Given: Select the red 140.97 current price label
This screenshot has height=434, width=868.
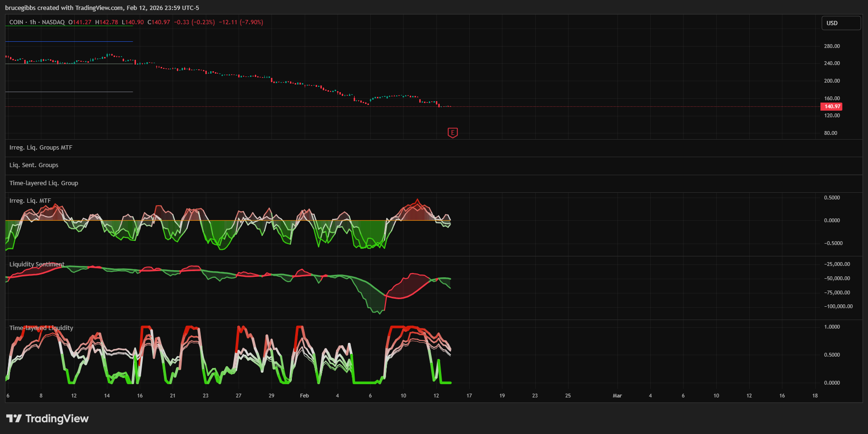Looking at the screenshot, I should tap(831, 107).
